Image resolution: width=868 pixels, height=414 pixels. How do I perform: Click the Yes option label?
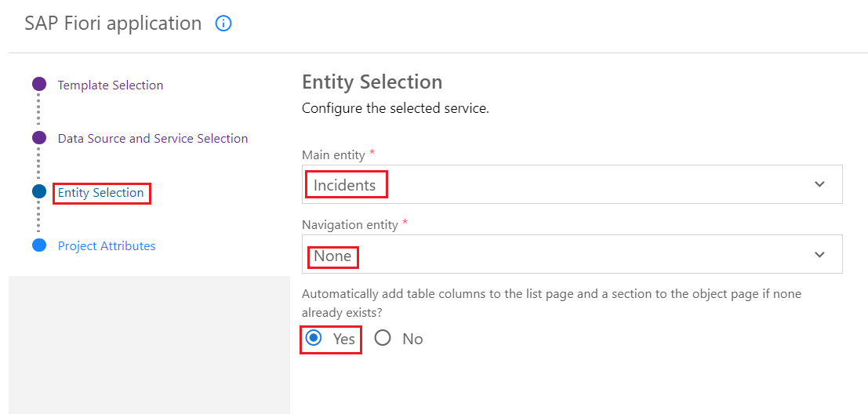[344, 339]
